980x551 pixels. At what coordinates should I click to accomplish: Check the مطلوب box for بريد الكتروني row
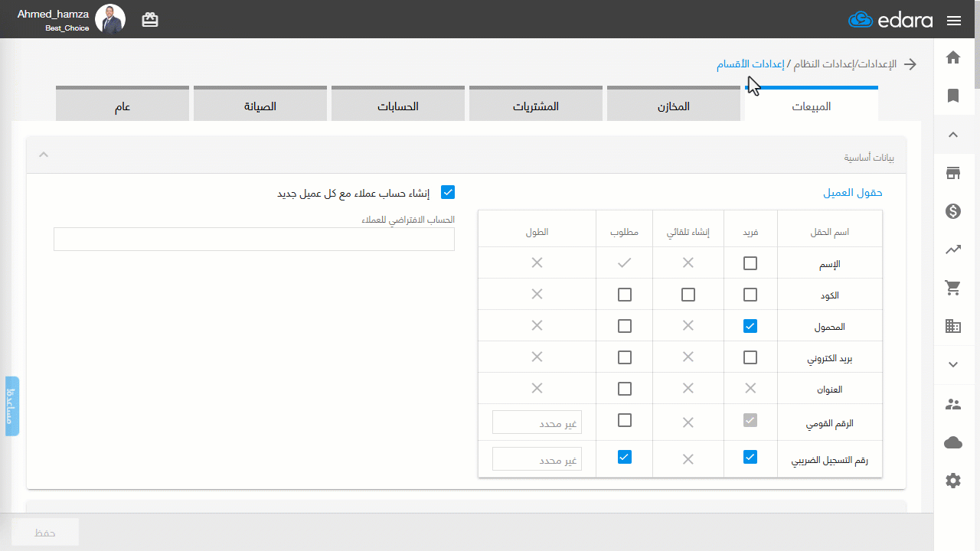click(x=625, y=357)
